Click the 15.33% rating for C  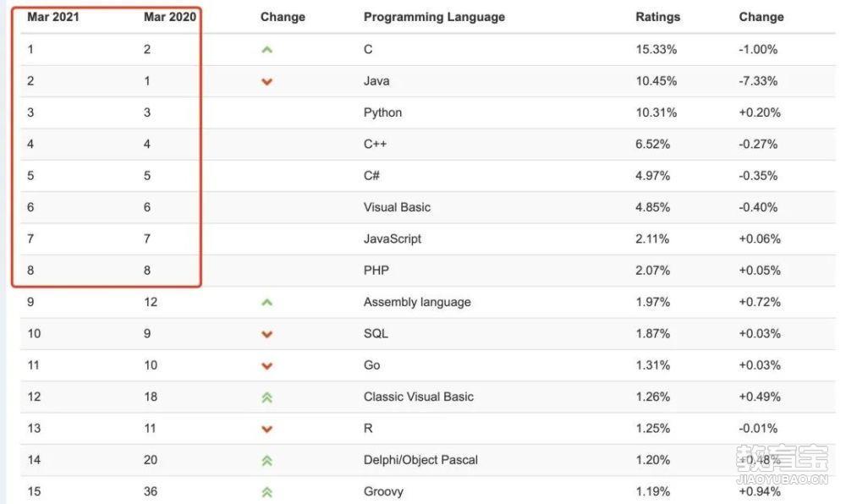click(x=656, y=49)
